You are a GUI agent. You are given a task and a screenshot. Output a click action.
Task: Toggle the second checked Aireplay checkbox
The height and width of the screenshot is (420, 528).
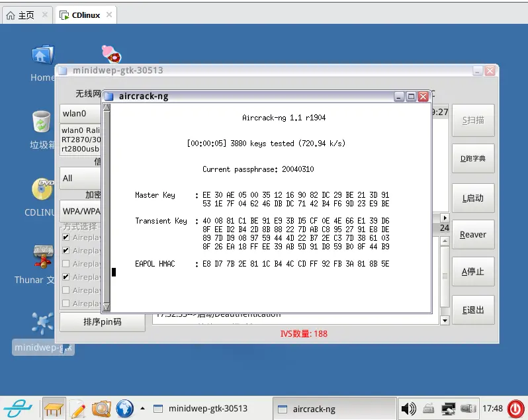coord(66,251)
